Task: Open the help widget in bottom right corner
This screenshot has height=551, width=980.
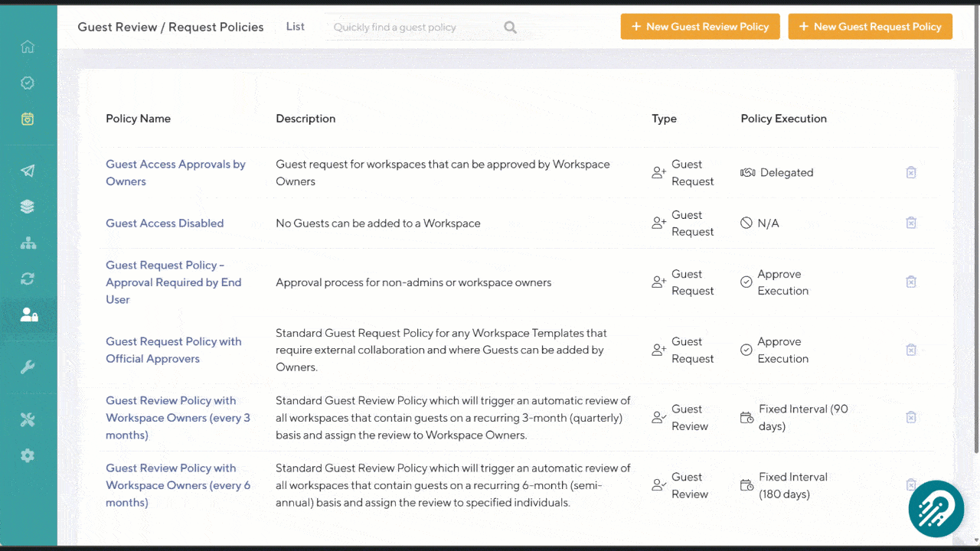Action: coord(936,508)
